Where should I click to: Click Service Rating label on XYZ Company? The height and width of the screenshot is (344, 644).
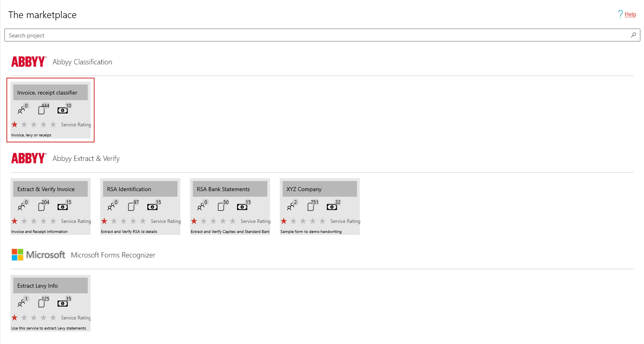(345, 221)
